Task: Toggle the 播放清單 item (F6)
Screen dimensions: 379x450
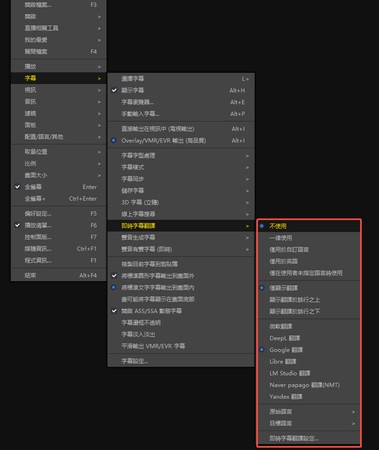Action: pos(59,225)
